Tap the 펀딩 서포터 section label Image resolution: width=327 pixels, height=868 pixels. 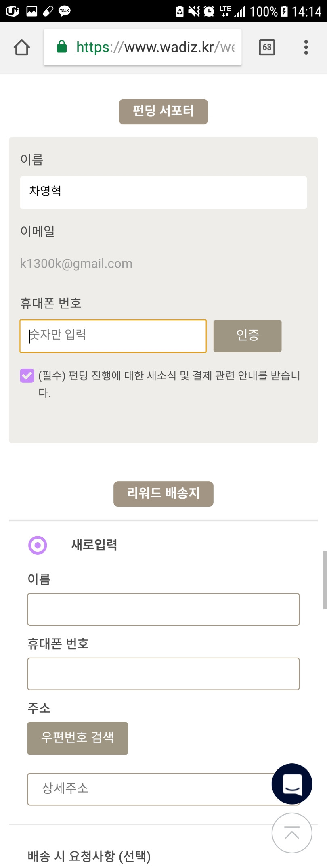(163, 111)
